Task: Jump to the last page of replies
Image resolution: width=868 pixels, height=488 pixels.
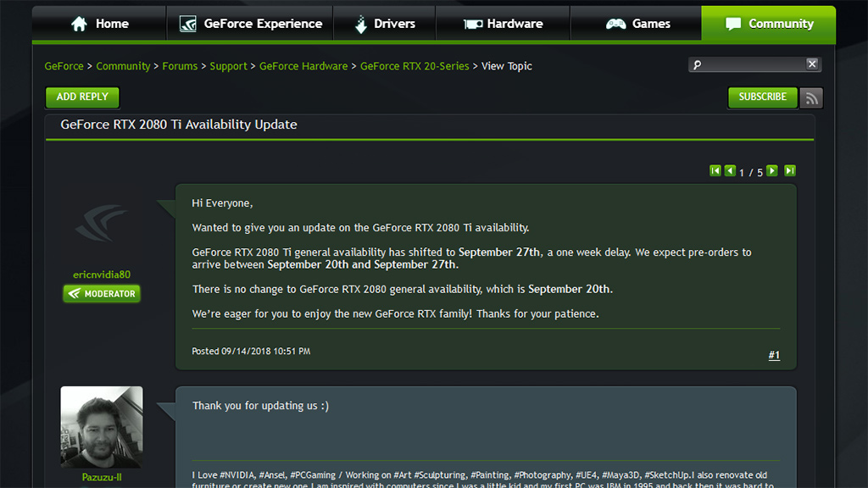Action: 789,171
